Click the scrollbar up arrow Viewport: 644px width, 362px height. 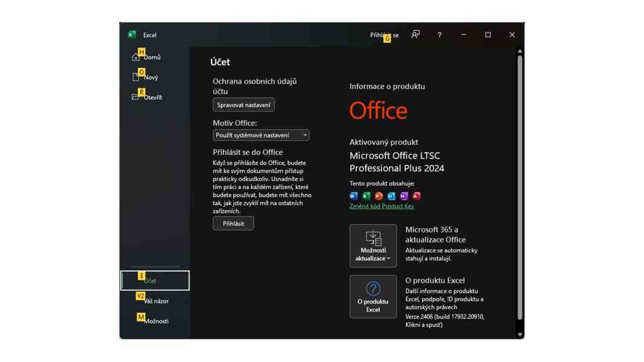(x=520, y=51)
